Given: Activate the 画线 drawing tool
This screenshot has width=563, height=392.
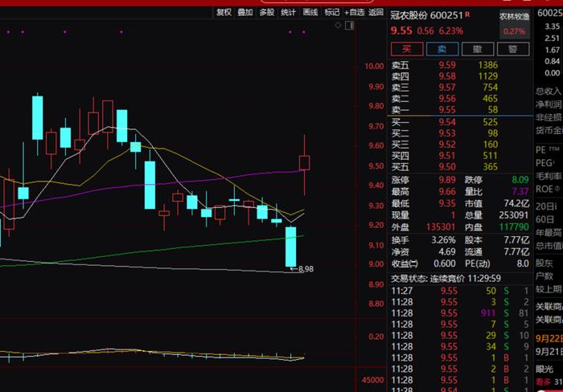Looking at the screenshot, I should (x=310, y=13).
